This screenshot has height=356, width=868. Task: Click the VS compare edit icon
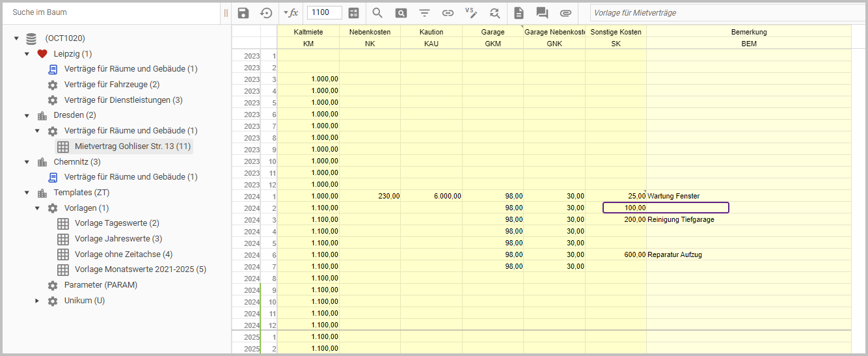click(471, 13)
